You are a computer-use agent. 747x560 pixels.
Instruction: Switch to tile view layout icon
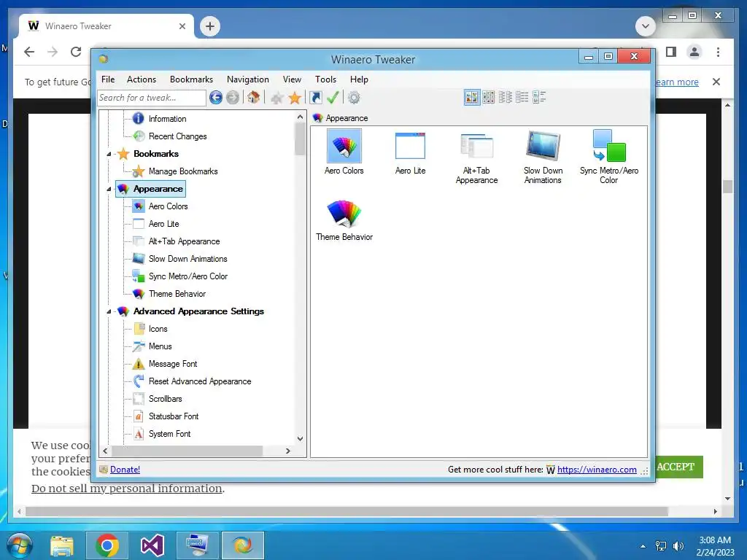[x=539, y=98]
